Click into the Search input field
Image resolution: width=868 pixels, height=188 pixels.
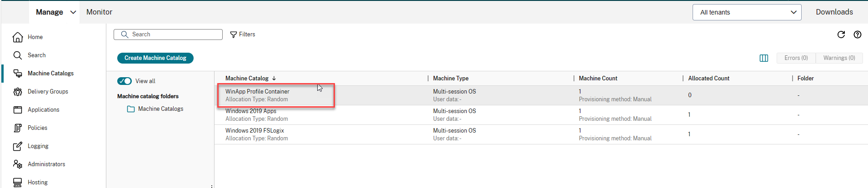pyautogui.click(x=173, y=35)
